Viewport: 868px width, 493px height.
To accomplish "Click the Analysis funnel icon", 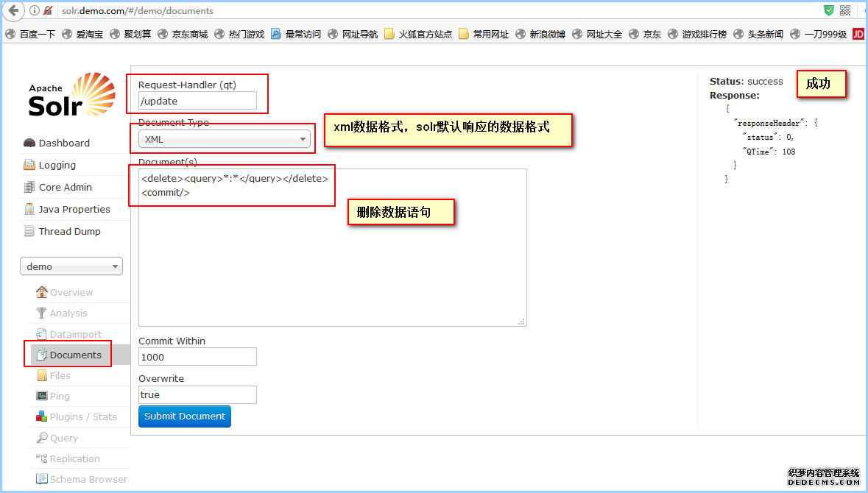I will pos(42,313).
